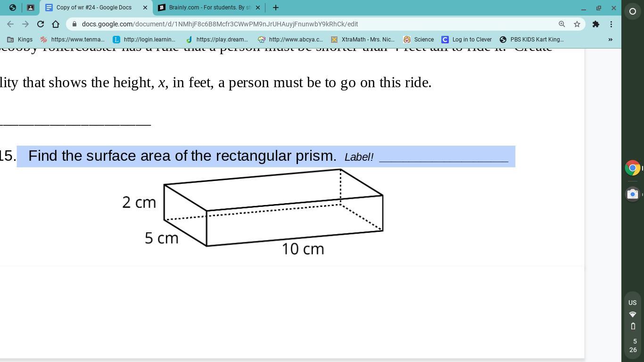Open the camera app on the shelf
The width and height of the screenshot is (644, 362).
pyautogui.click(x=633, y=194)
